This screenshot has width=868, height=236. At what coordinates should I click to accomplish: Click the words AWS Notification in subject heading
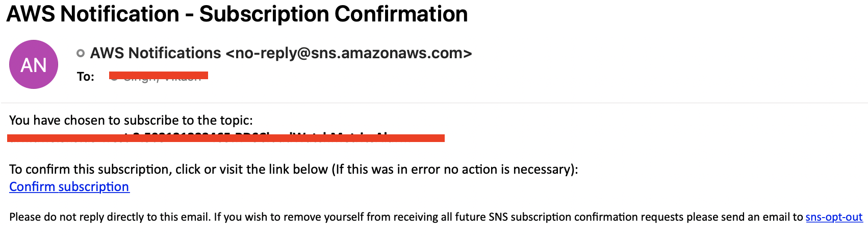click(93, 14)
